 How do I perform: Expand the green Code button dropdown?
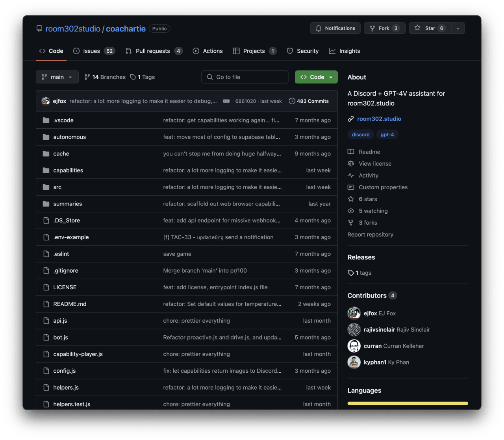[x=331, y=77]
